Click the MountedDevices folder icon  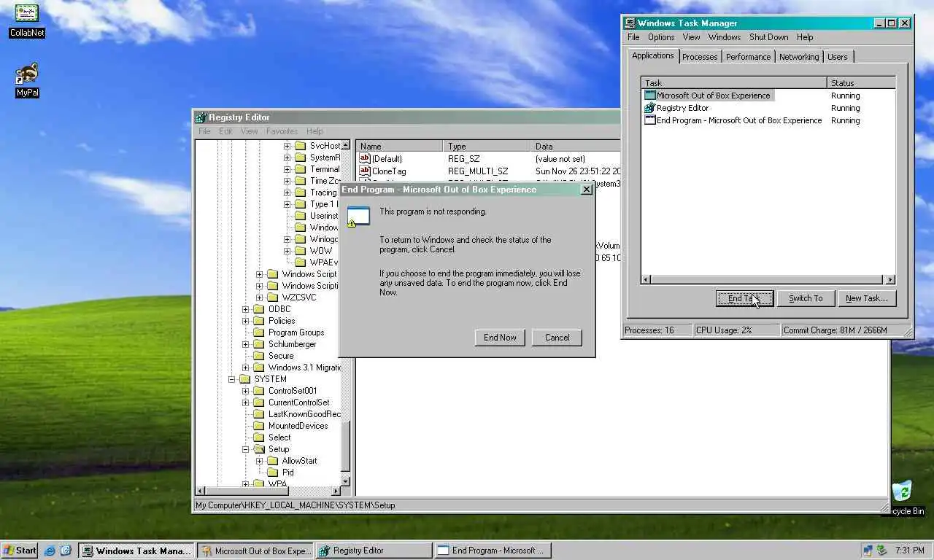(x=260, y=426)
